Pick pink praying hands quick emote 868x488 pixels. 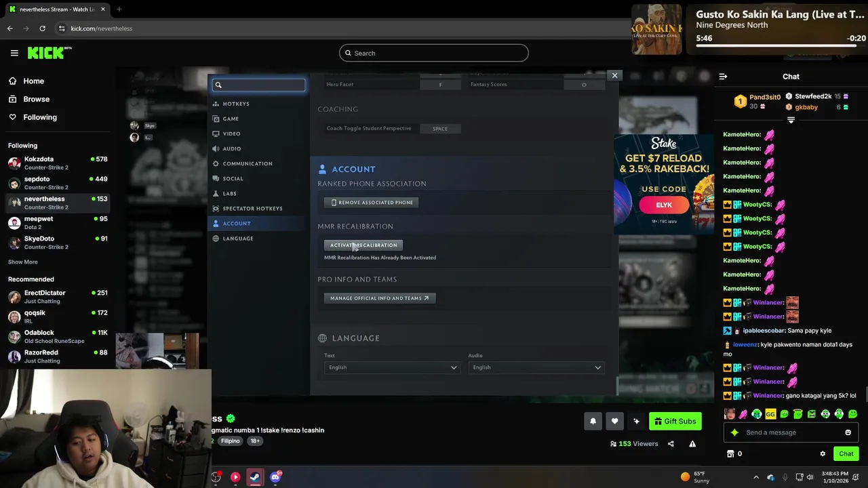pos(743,414)
